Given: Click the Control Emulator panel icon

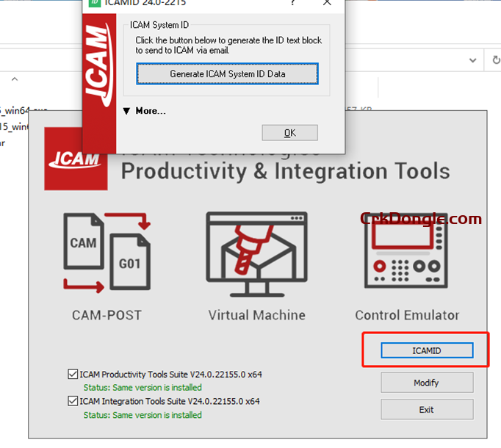Looking at the screenshot, I should pyautogui.click(x=406, y=253).
